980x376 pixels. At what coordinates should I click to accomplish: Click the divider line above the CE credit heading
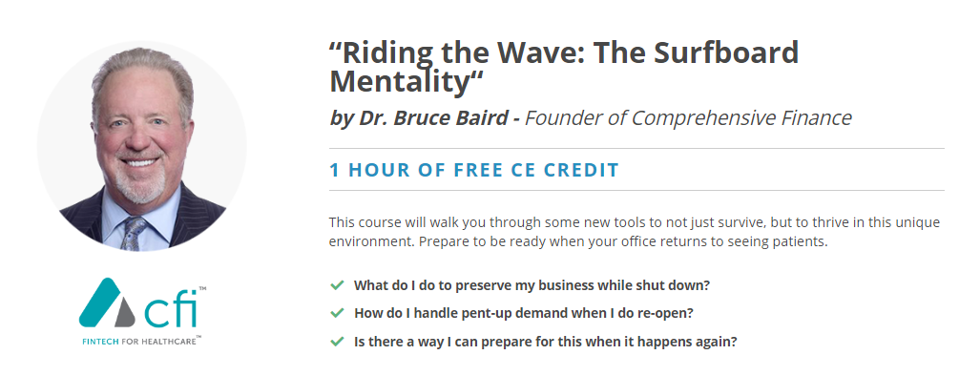(x=636, y=149)
